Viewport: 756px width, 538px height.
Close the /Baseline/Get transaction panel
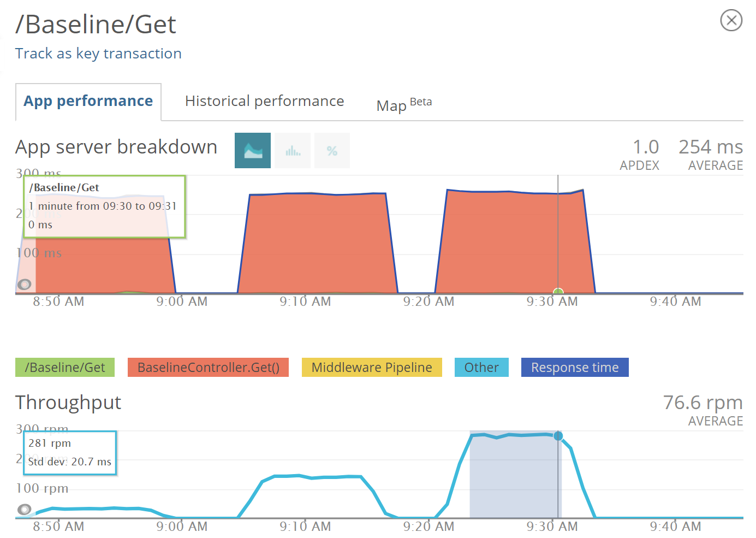[x=731, y=20]
